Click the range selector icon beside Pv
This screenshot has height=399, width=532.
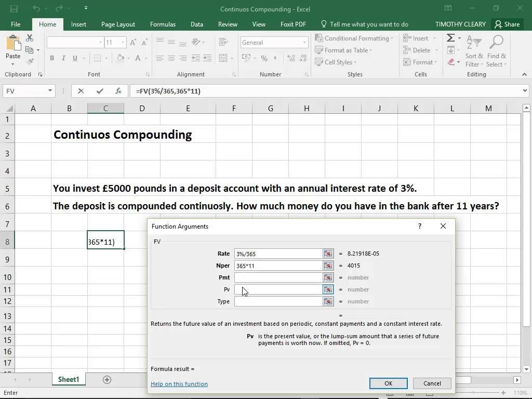[328, 289]
